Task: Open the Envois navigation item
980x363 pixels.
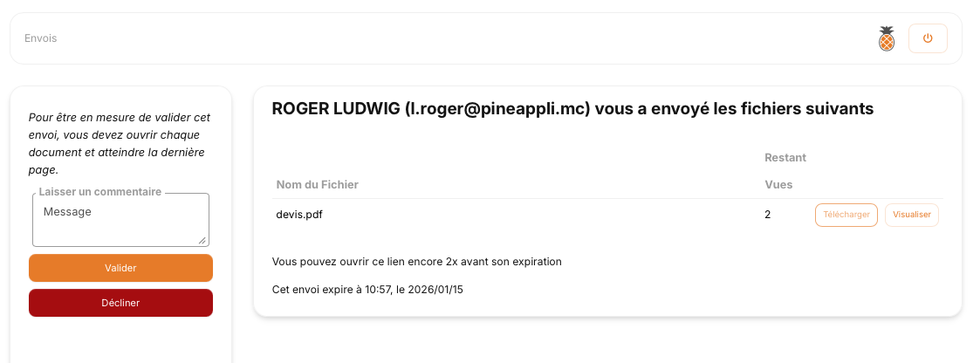Action: 41,38
